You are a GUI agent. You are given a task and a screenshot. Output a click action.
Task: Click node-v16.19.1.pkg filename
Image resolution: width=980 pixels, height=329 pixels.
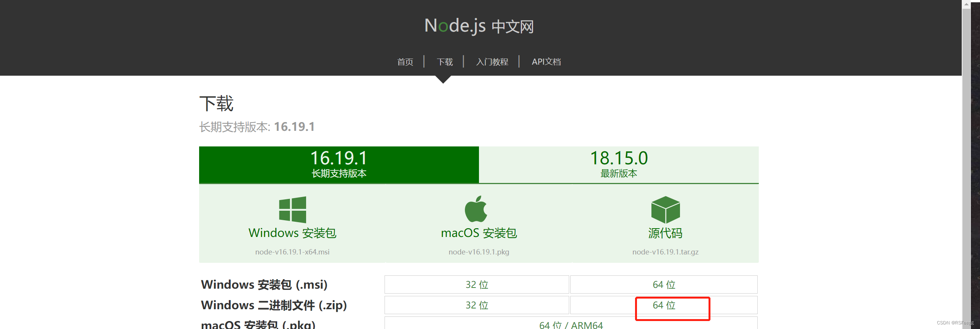pos(479,252)
